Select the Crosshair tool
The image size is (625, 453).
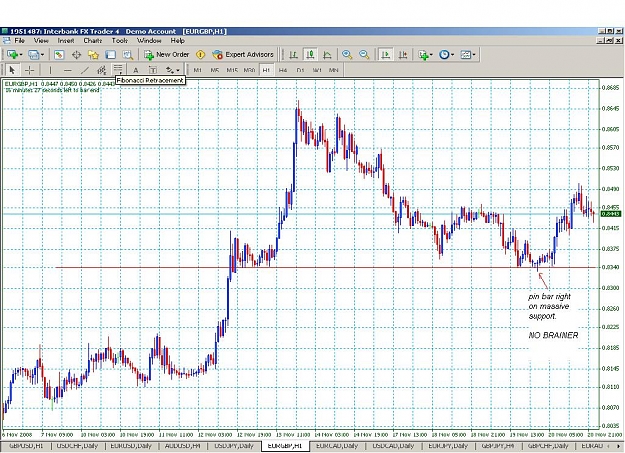[29, 70]
